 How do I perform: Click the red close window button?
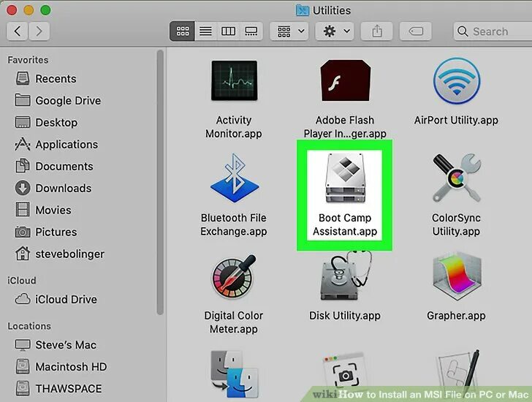pos(12,10)
